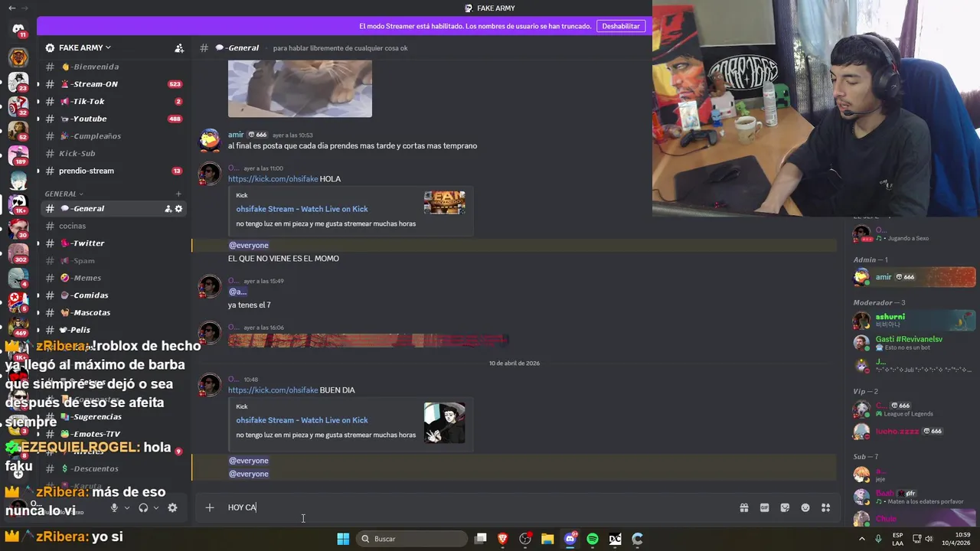Image resolution: width=980 pixels, height=551 pixels.
Task: Select member lucho.zzzz in Vip list
Action: tap(914, 432)
